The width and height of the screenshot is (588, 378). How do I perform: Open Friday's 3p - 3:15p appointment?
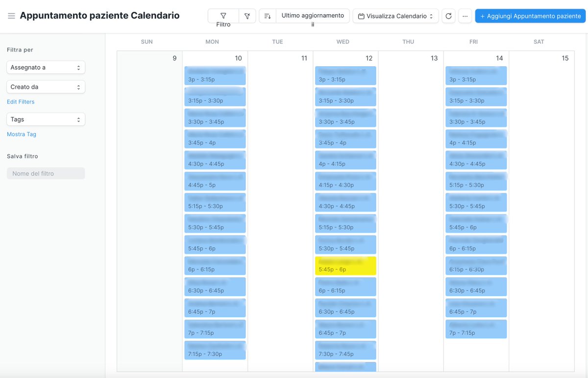[x=476, y=76]
